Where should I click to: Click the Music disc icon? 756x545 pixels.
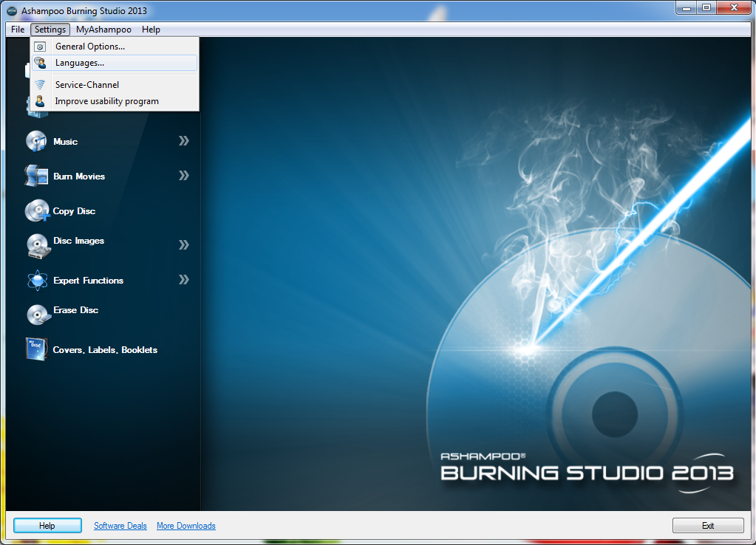37,141
